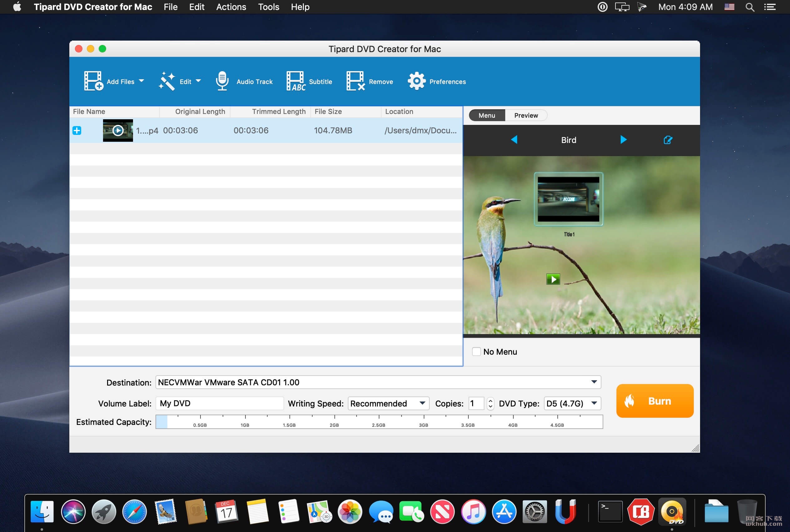Click the Estimated Capacity bar
The image size is (790, 532).
pos(379,422)
